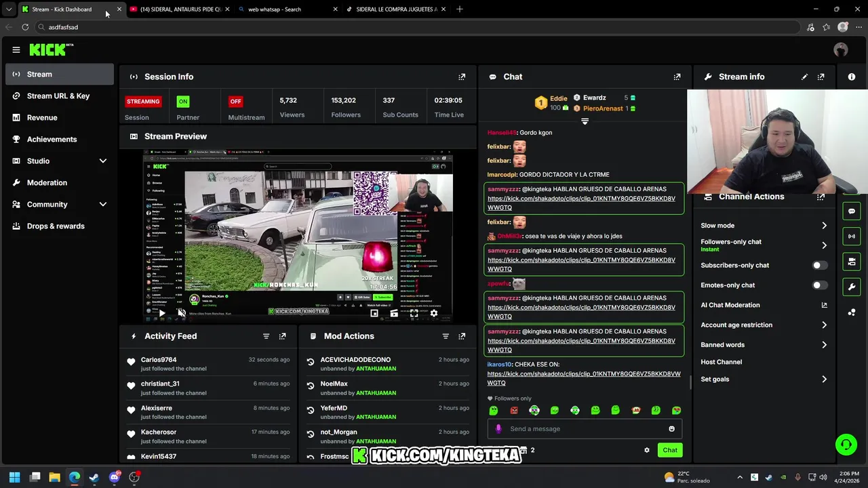868x488 pixels.
Task: Filter the Activity Feed list
Action: [x=266, y=336]
